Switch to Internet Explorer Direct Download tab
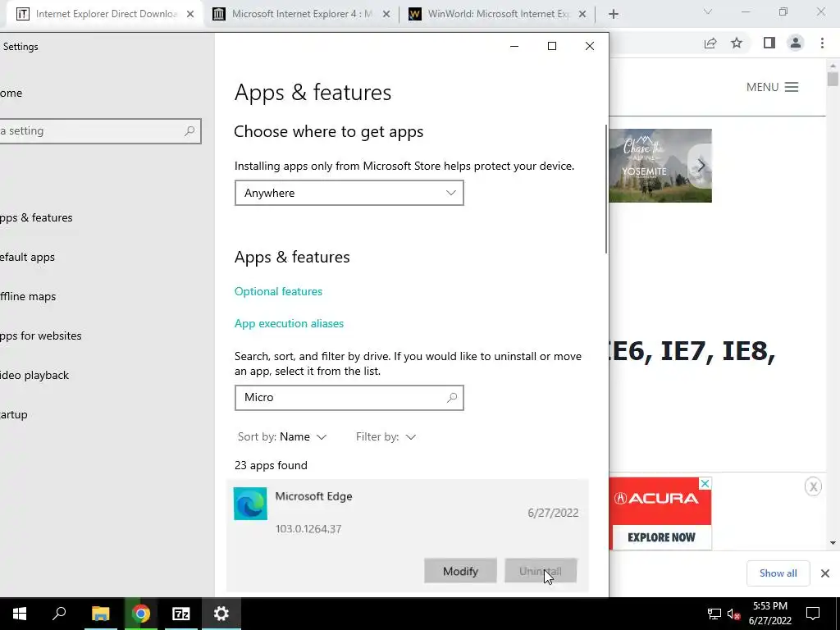The width and height of the screenshot is (840, 630). [106, 14]
